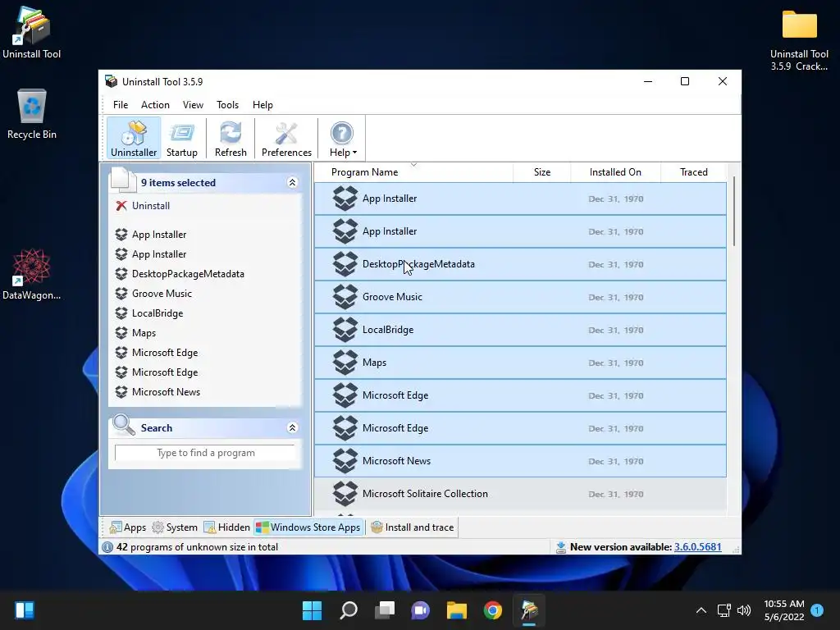Switch to the System tab

pos(175,527)
